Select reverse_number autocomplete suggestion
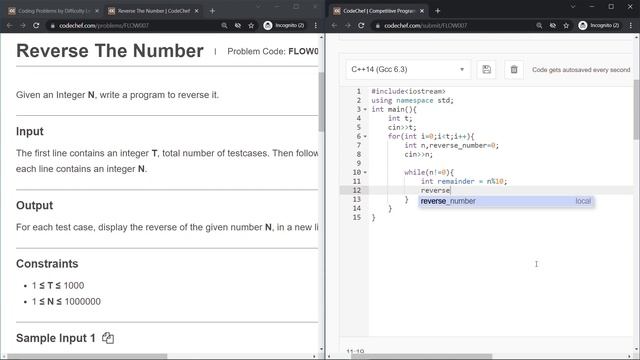Image resolution: width=640 pixels, height=360 pixels. 506,201
